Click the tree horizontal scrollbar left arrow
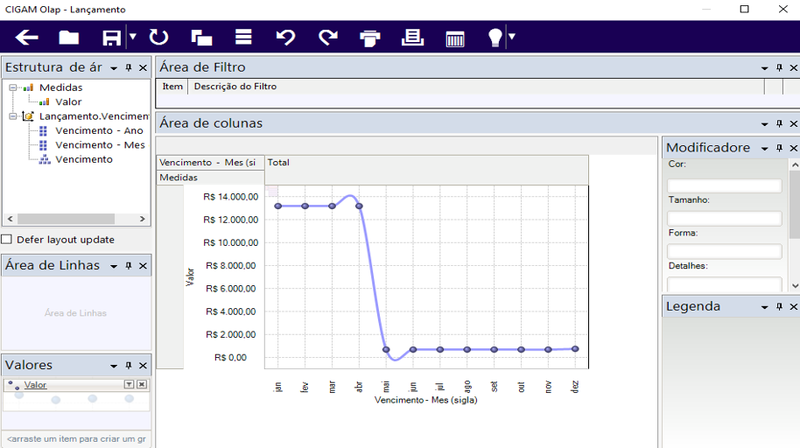This screenshot has height=448, width=800. click(x=10, y=219)
